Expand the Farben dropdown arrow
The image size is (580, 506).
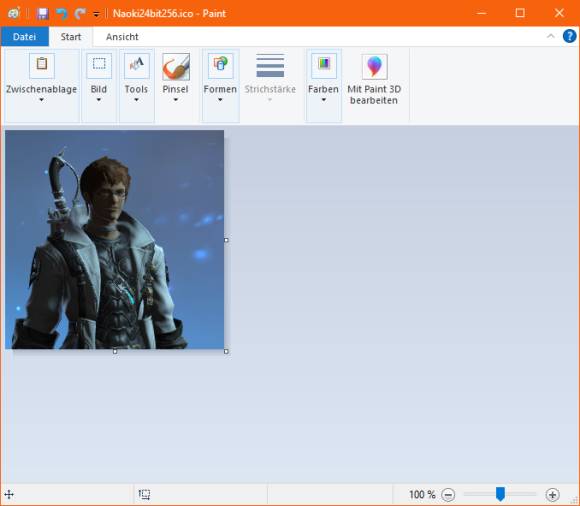[x=324, y=99]
